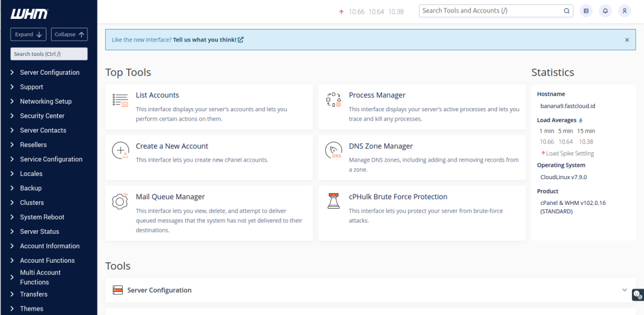Click the DNS Zone Manager icon
Viewport: 644px width, 315px height.
click(x=333, y=150)
